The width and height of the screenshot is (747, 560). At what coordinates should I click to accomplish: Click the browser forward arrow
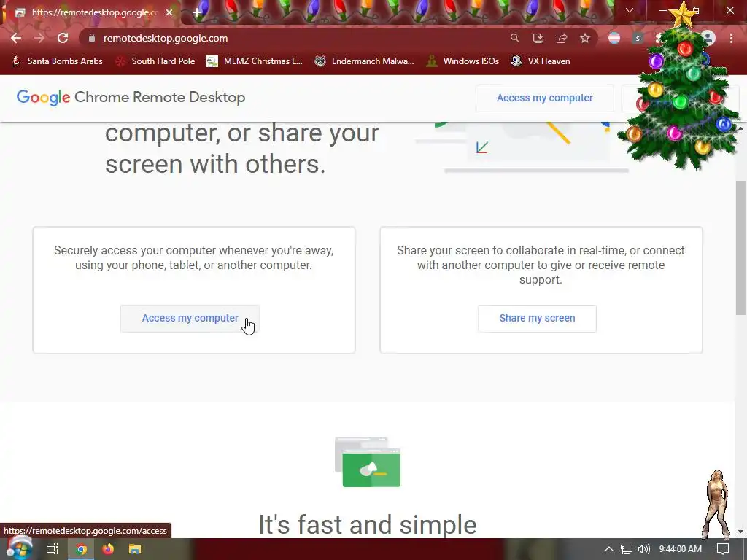[x=39, y=38]
